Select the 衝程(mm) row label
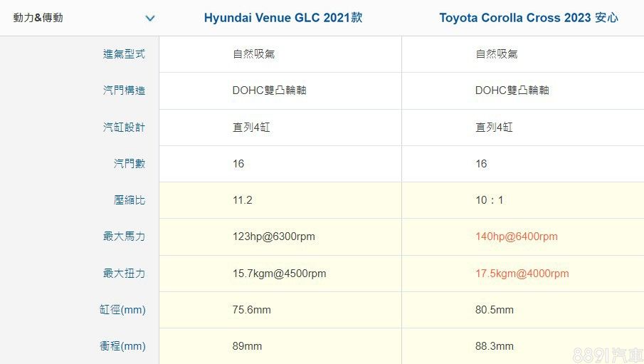 click(x=122, y=346)
